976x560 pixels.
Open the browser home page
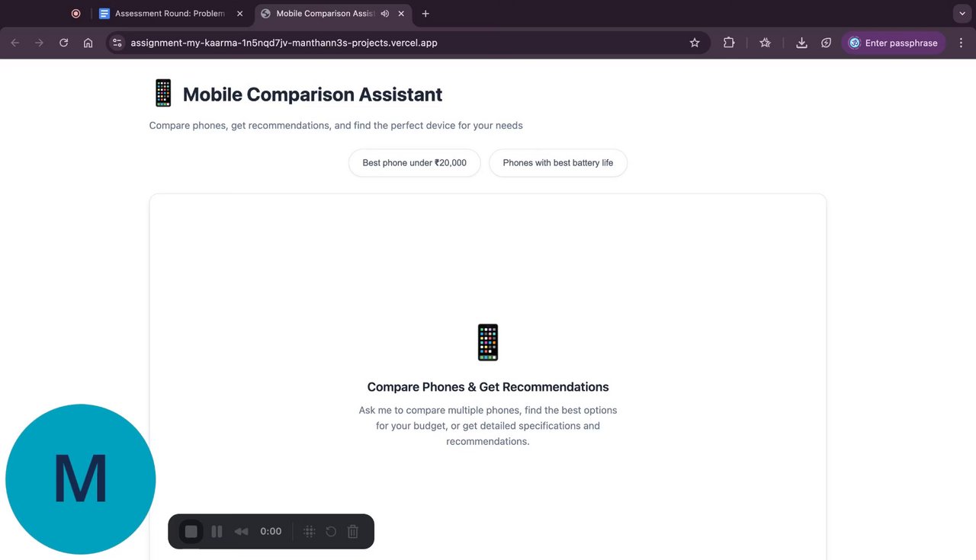(88, 43)
